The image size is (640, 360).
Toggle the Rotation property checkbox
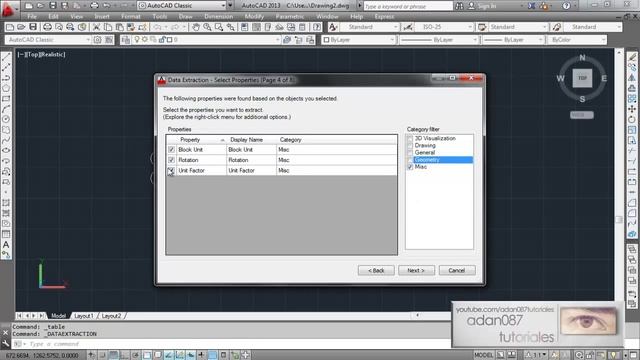tap(171, 160)
